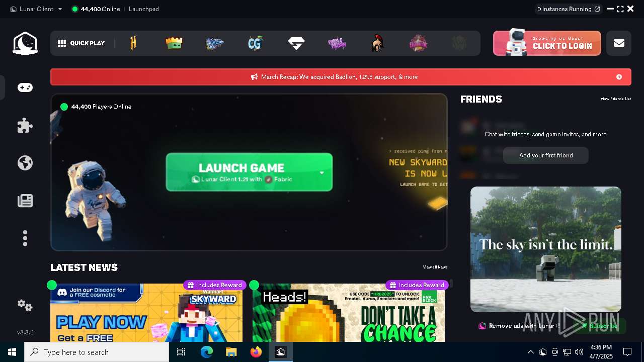Open settings gears in sidebar
The image size is (644, 362).
(25, 305)
